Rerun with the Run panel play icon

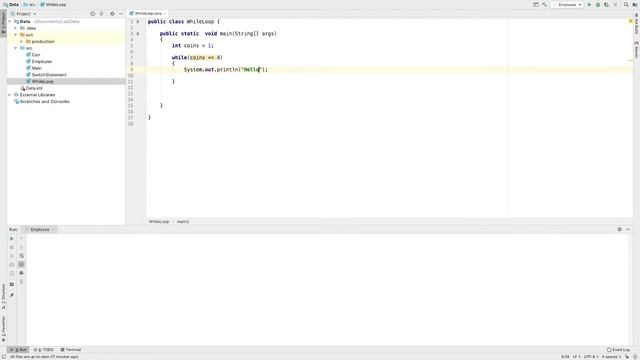click(11, 238)
